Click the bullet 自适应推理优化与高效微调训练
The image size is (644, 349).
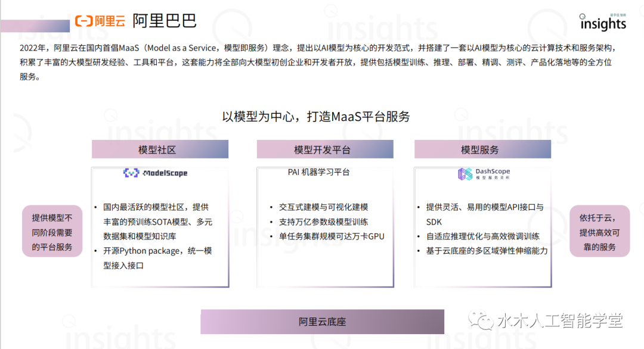[482, 236]
